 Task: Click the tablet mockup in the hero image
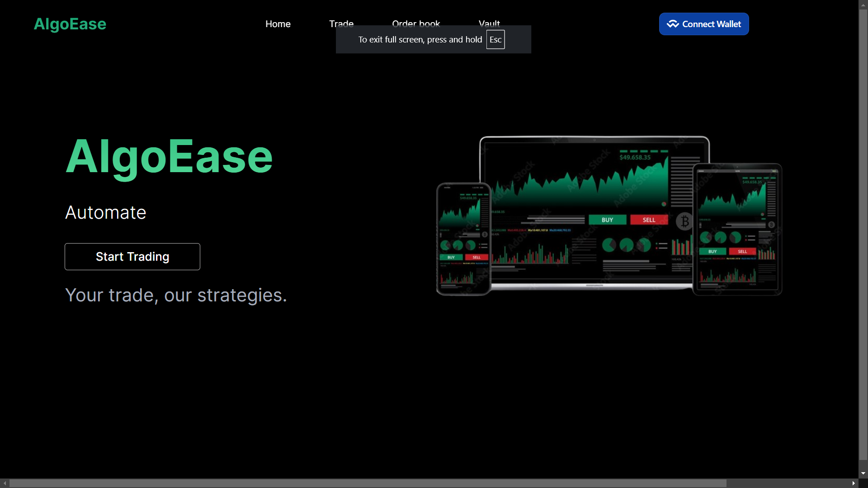click(737, 230)
